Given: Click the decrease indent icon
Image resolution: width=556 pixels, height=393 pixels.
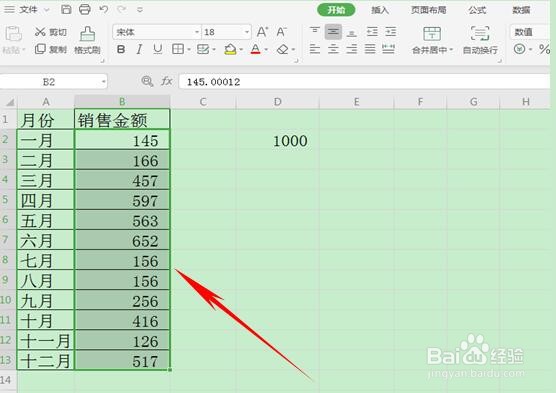Looking at the screenshot, I should point(372,32).
